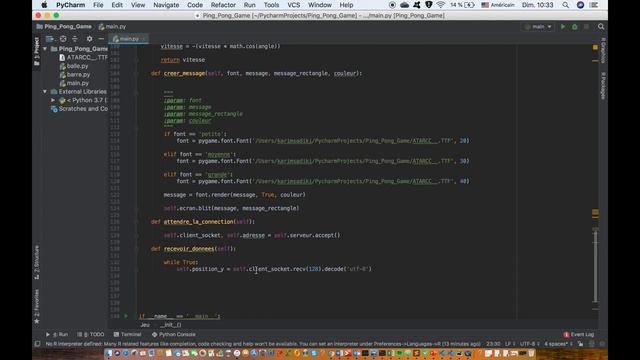Switch Américain keyboard input source

click(498, 5)
